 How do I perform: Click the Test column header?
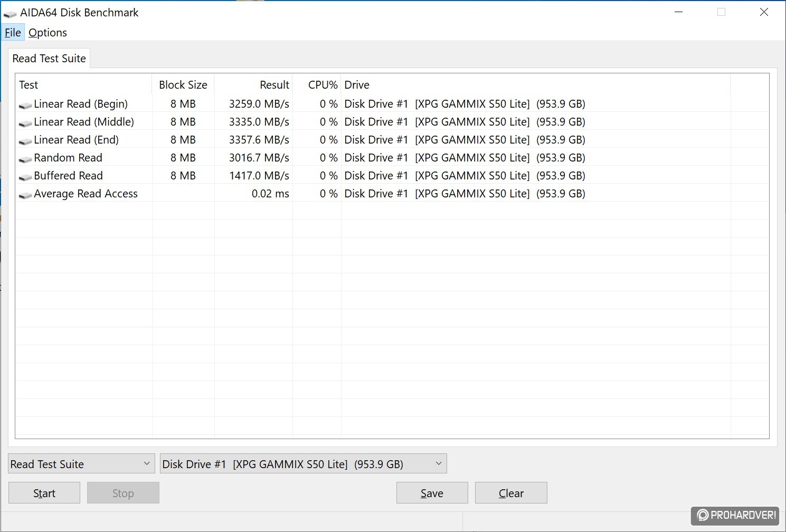83,84
